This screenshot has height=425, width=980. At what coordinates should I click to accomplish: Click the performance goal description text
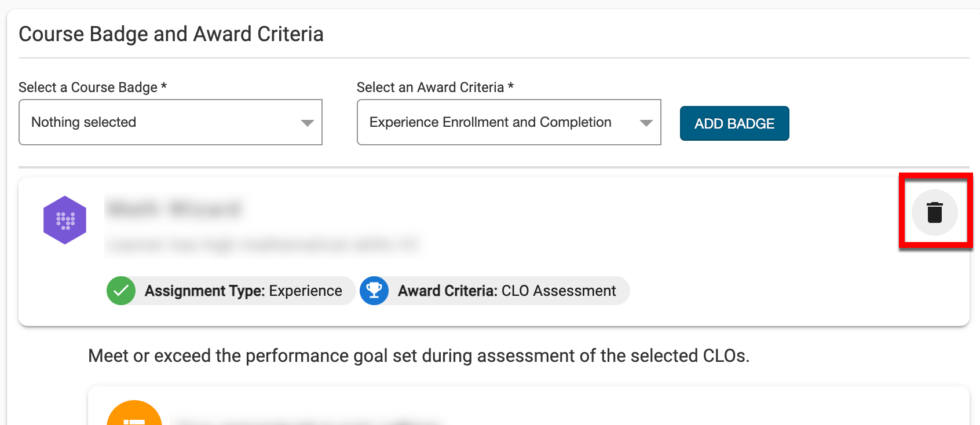[418, 356]
